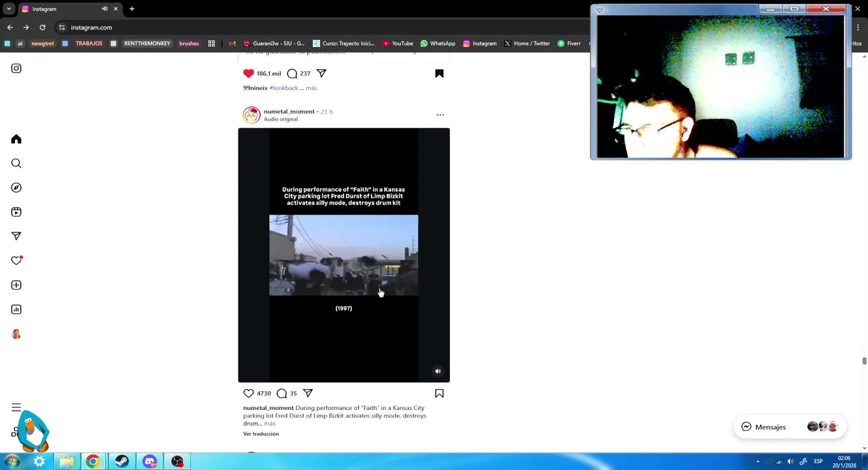
Task: Share the numetal_moment post
Action: (x=308, y=393)
